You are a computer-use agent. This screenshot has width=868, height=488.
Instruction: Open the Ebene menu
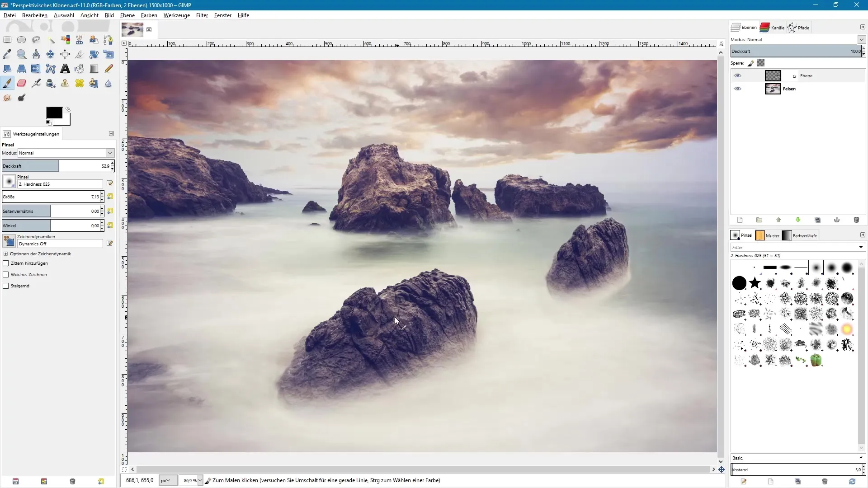tap(127, 15)
